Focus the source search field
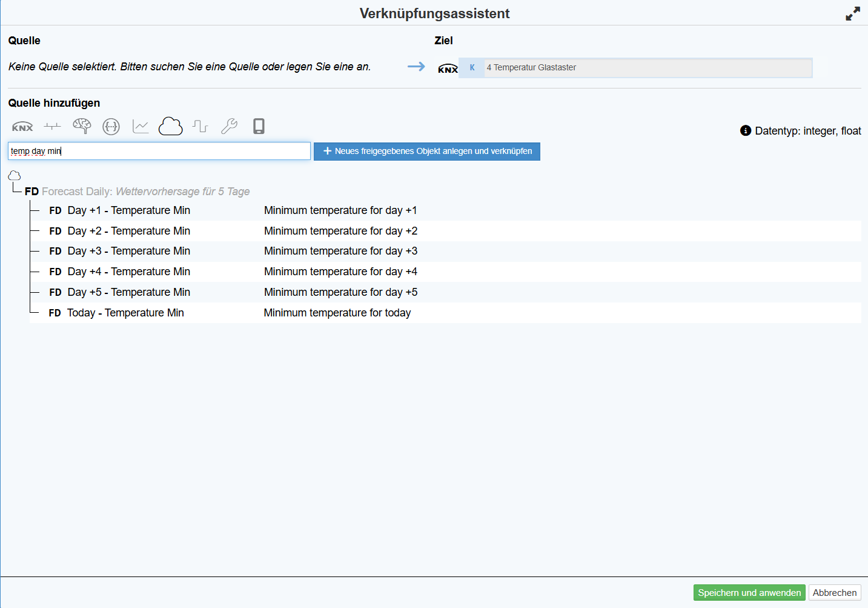Viewport: 868px width, 608px height. coord(159,151)
